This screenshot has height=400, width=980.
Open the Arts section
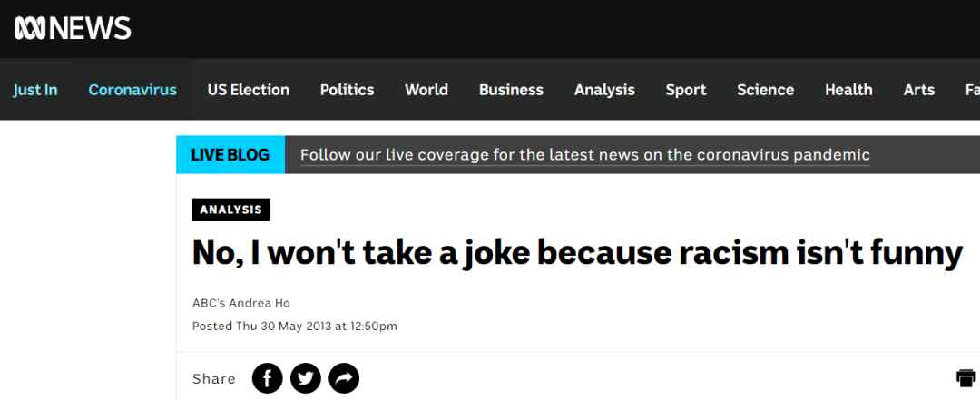coord(918,90)
